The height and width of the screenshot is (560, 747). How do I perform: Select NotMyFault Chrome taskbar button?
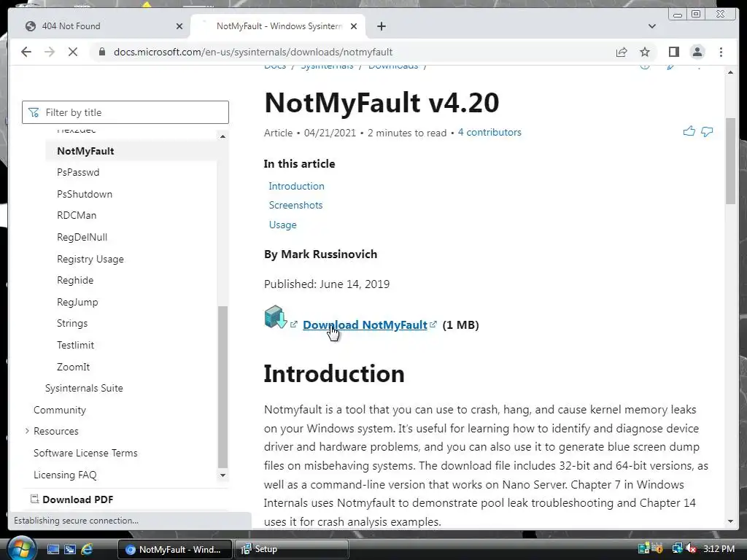coord(174,549)
